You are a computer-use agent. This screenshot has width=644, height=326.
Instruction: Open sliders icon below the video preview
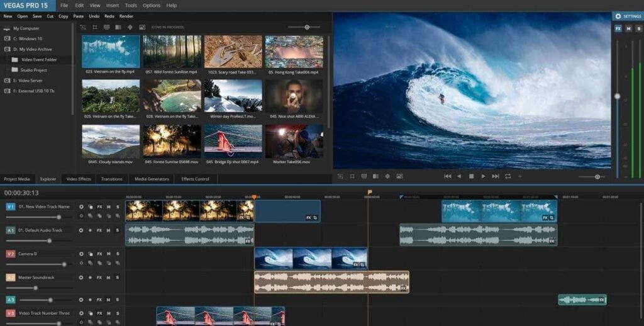[x=340, y=176]
